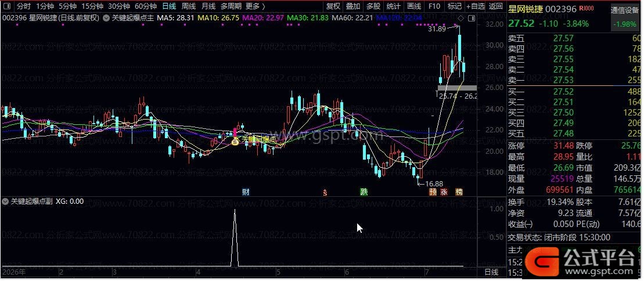Open the F10 company info
The image size is (644, 281).
[x=434, y=6]
